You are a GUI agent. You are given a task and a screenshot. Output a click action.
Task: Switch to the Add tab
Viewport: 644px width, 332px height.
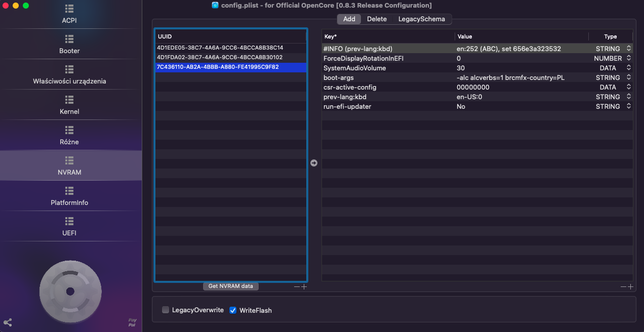[x=349, y=19]
